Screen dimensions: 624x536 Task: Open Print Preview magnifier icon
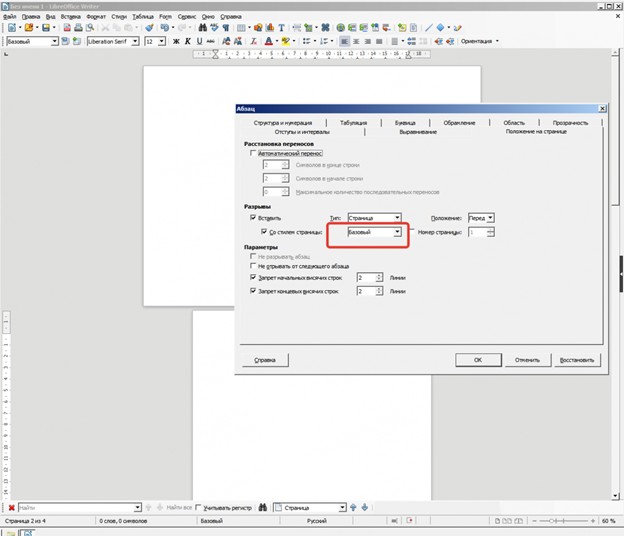90,27
